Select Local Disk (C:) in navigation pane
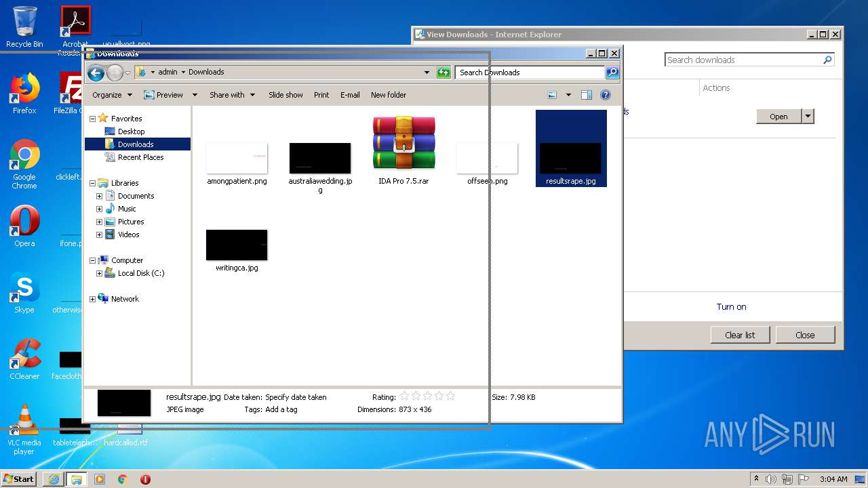 point(140,273)
